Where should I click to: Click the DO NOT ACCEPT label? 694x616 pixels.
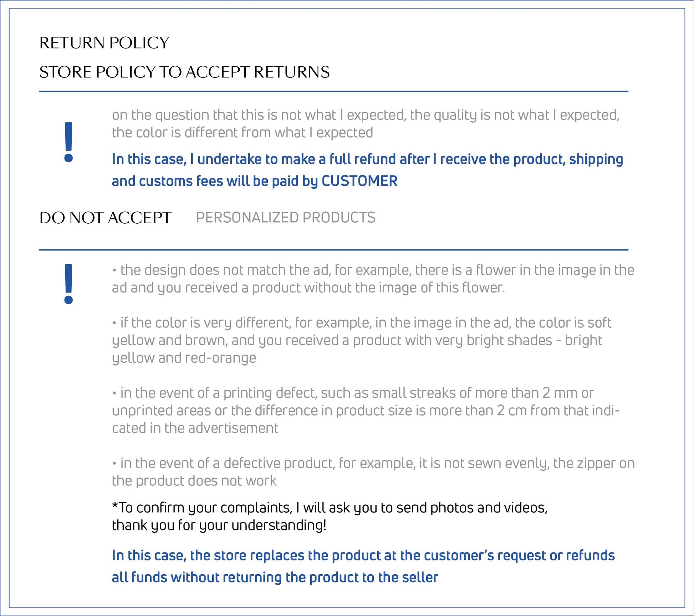[106, 218]
